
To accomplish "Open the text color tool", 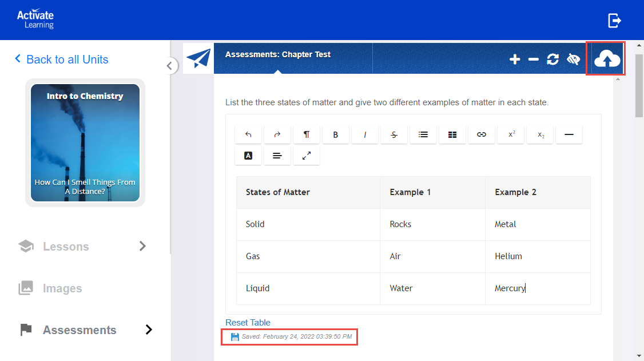I will pos(248,156).
